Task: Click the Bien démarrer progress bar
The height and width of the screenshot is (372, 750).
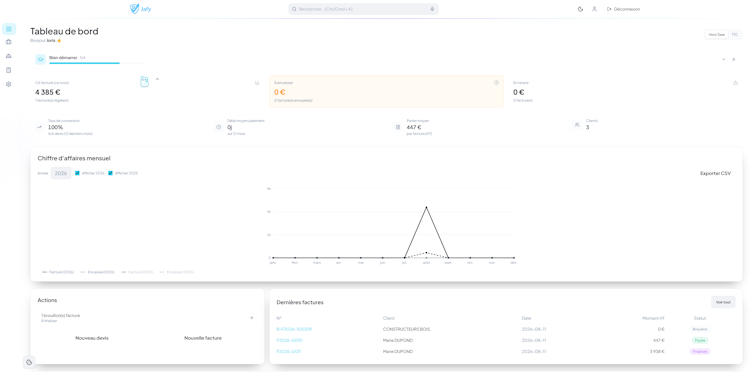Action: pyautogui.click(x=96, y=63)
